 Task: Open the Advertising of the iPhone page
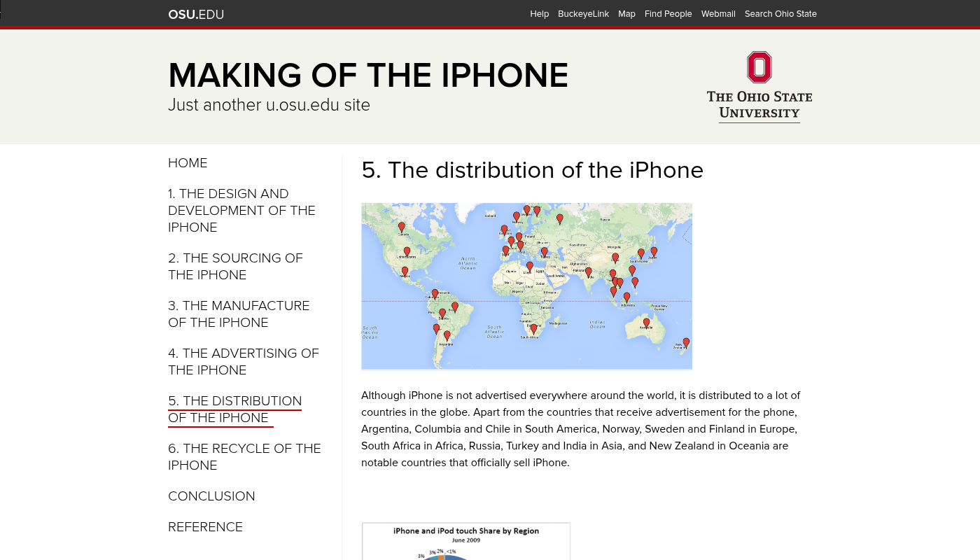[243, 361]
